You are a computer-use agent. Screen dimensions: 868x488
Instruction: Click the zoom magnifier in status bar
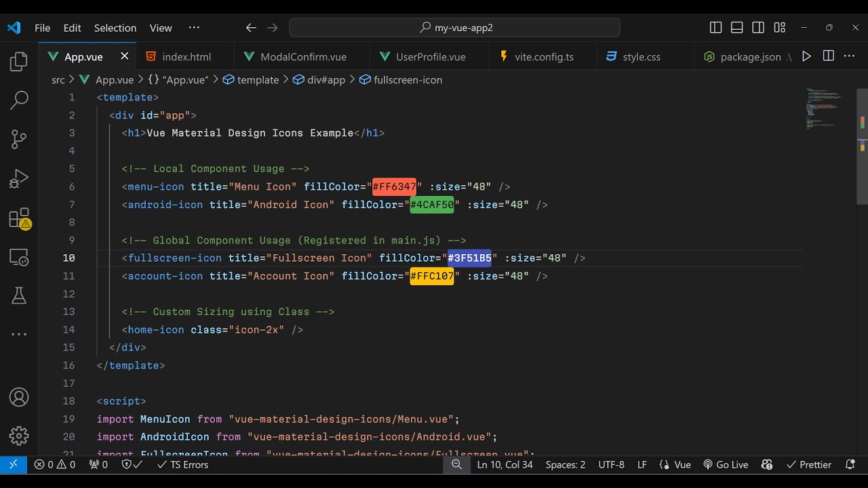[456, 464]
